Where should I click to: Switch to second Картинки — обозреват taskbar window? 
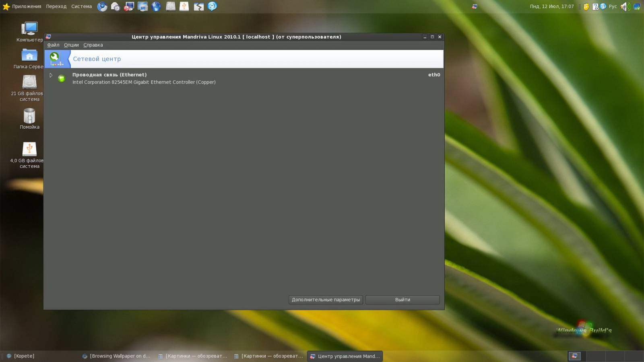(x=268, y=356)
